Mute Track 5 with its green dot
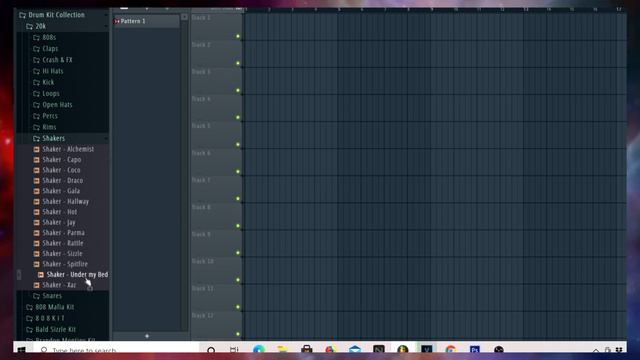The width and height of the screenshot is (640, 360). click(x=238, y=144)
